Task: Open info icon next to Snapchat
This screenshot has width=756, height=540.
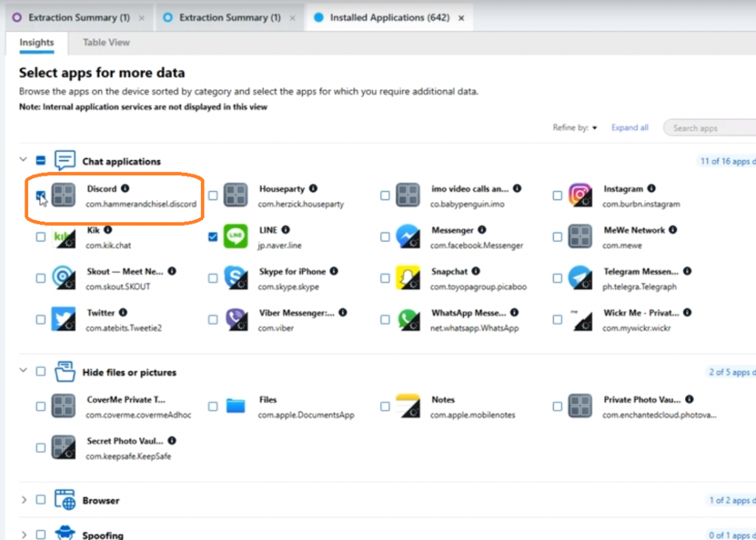Action: tap(476, 270)
